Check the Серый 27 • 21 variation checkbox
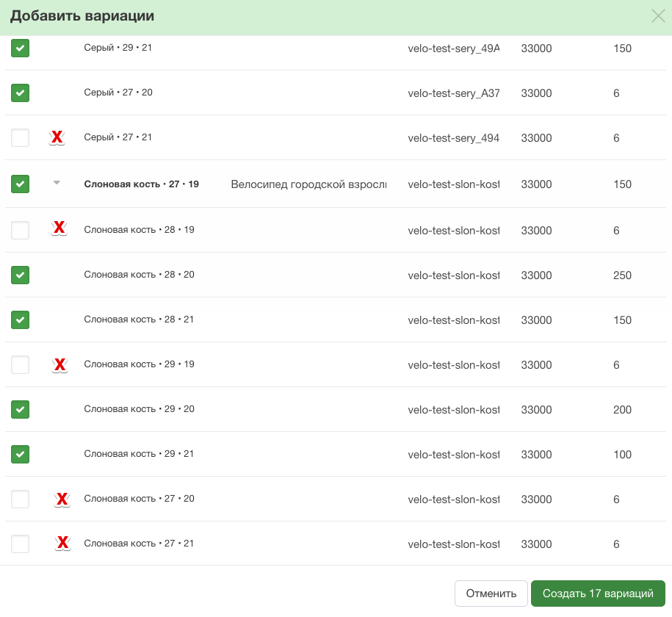The width and height of the screenshot is (672, 617). [x=20, y=137]
